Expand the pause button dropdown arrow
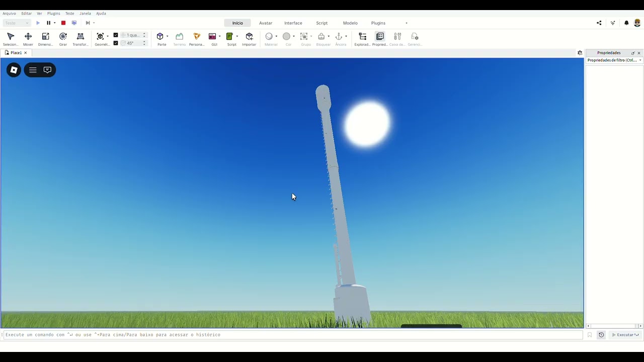The image size is (644, 362). (x=54, y=23)
